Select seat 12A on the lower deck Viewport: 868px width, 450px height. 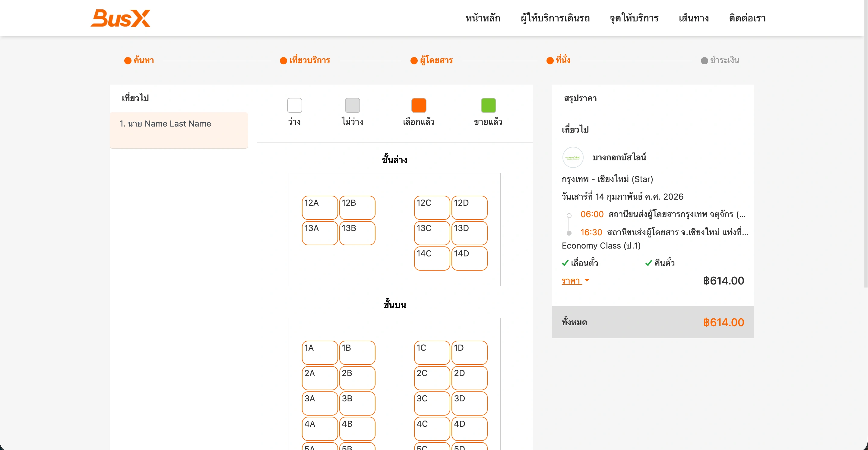coord(319,207)
